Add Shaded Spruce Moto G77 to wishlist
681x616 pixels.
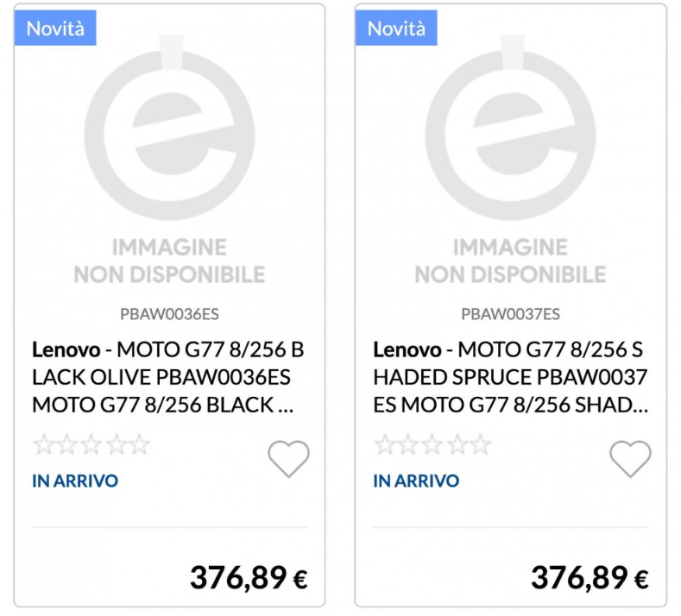pos(630,459)
